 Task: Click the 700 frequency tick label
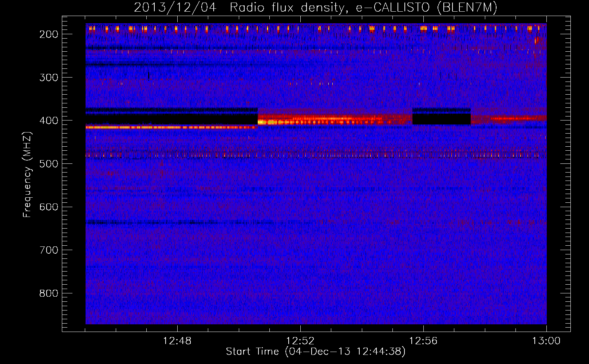49,250
